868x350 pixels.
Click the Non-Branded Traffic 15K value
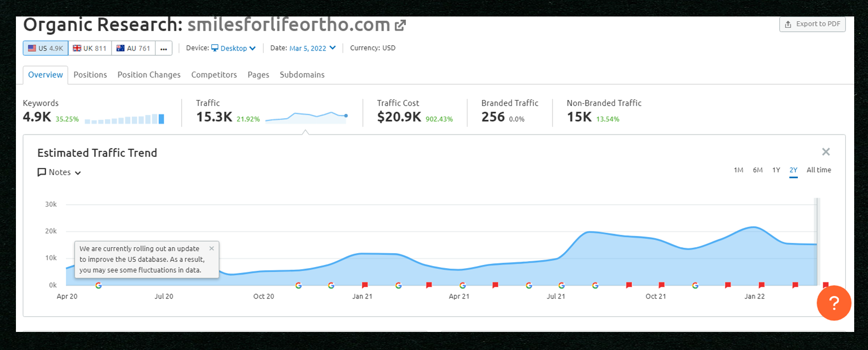click(579, 117)
